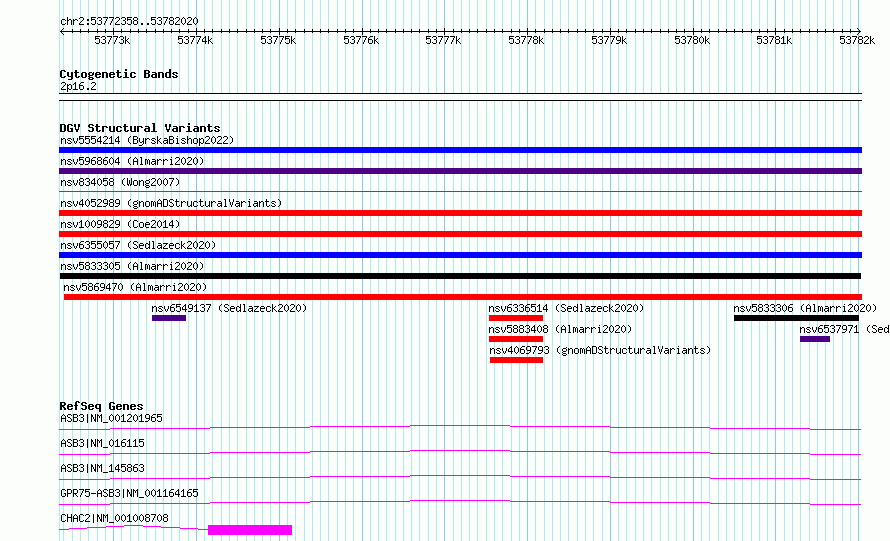890x541 pixels.
Task: Click the 53776k ruler tick label
Action: pyautogui.click(x=360, y=40)
